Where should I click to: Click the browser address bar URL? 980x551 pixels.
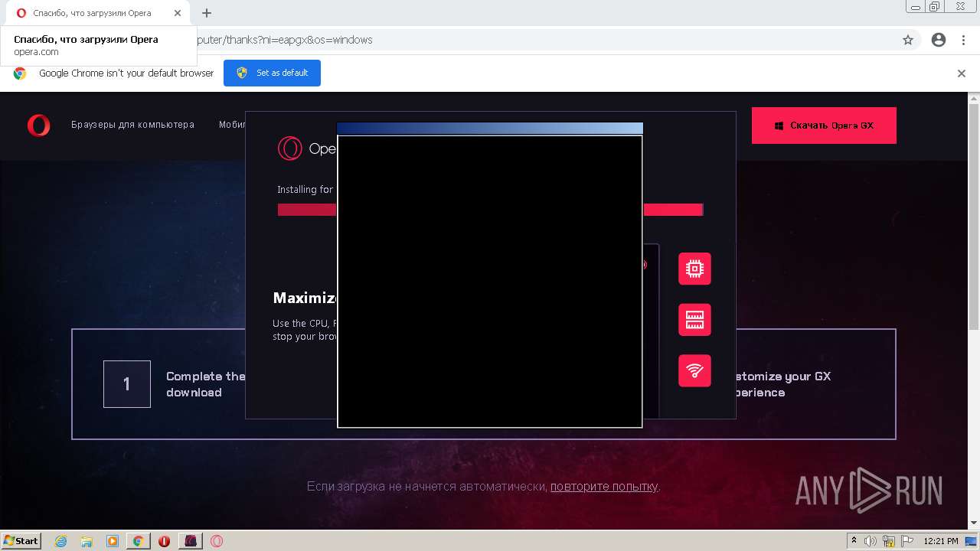coord(285,40)
